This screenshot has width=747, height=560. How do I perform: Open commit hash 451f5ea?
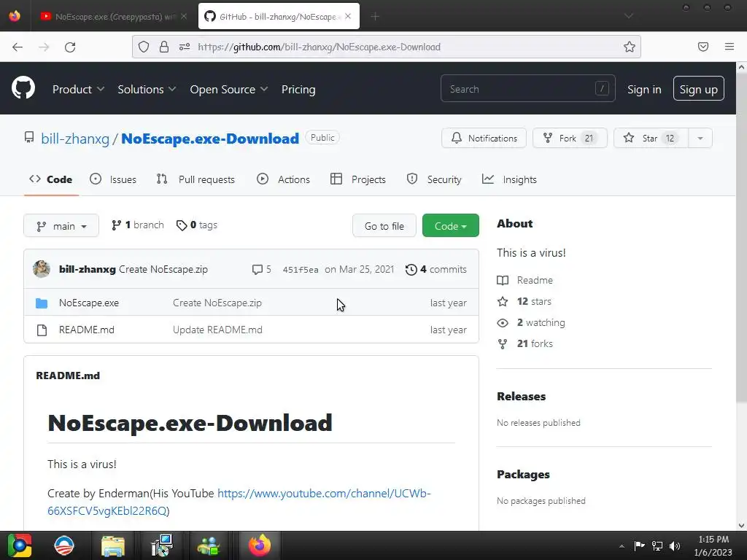pos(300,270)
